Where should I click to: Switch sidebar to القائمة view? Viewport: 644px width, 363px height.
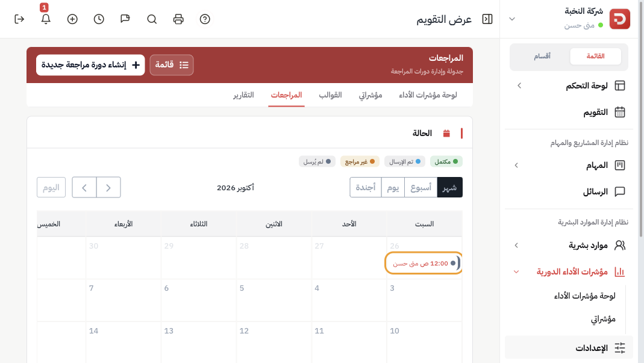click(x=596, y=56)
